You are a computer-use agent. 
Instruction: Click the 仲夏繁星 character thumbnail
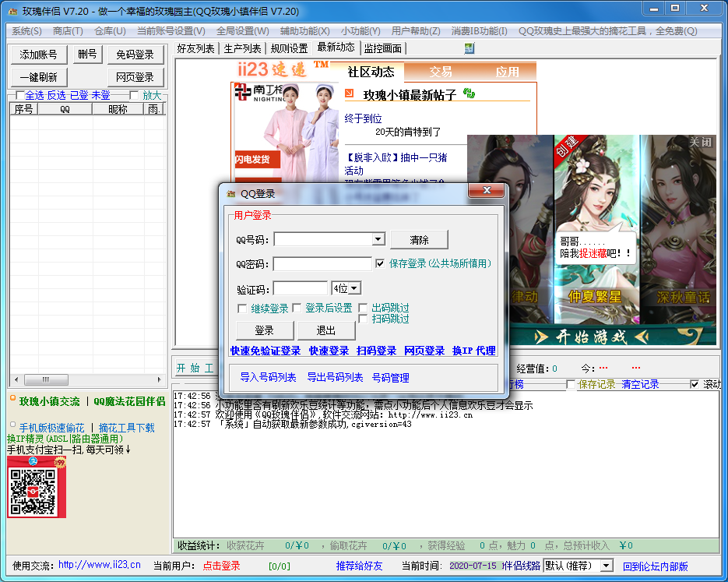596,229
